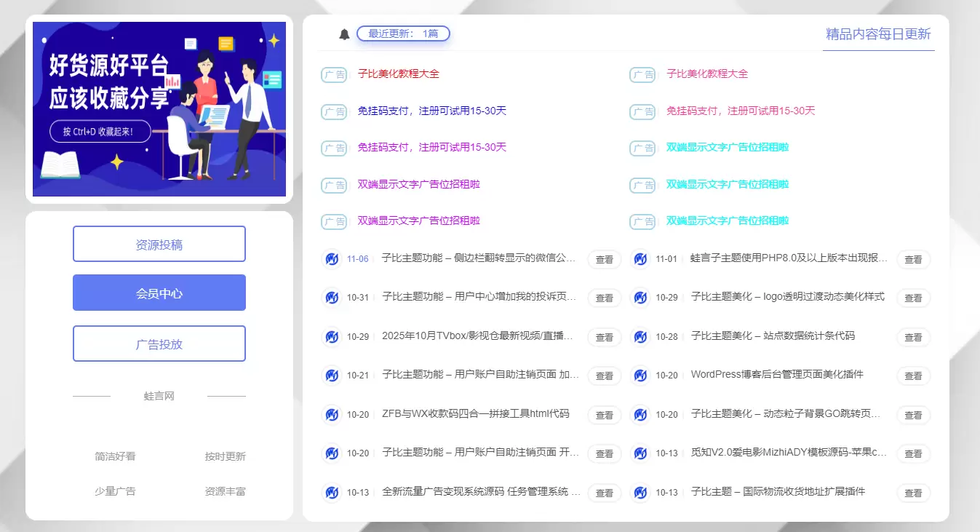980x532 pixels.
Task: Click the 好货源好平台 banner image
Action: [159, 106]
